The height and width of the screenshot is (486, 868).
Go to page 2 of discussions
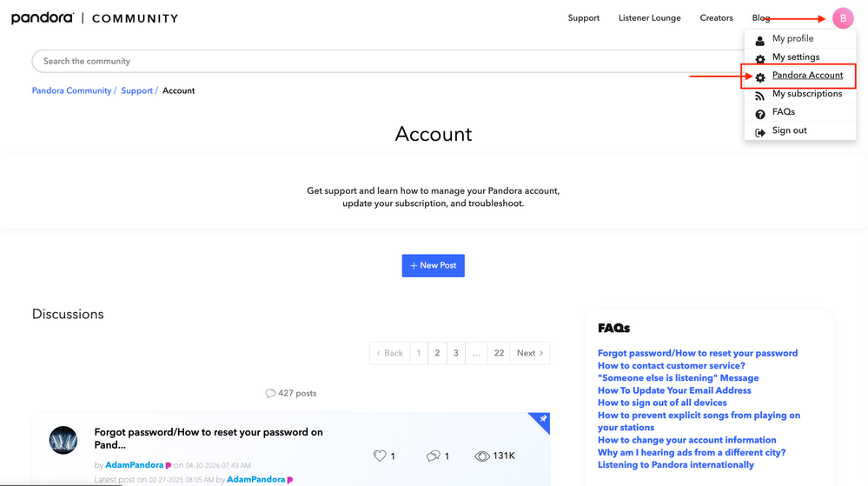pos(437,353)
